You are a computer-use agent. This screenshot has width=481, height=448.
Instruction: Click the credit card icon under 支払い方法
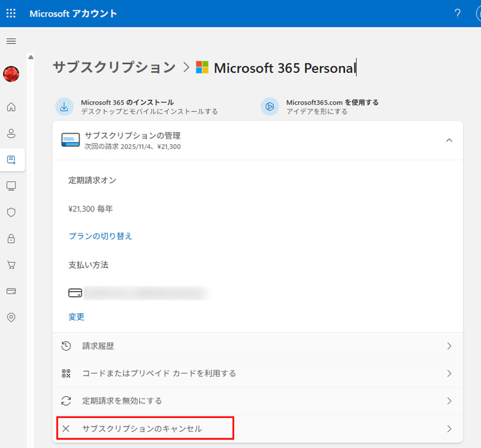tap(75, 293)
